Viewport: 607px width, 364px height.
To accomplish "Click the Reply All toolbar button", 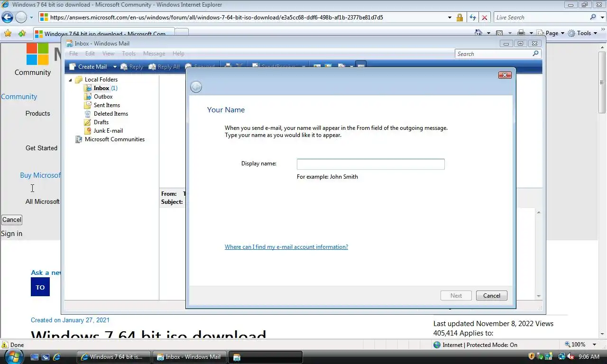I will pos(164,67).
